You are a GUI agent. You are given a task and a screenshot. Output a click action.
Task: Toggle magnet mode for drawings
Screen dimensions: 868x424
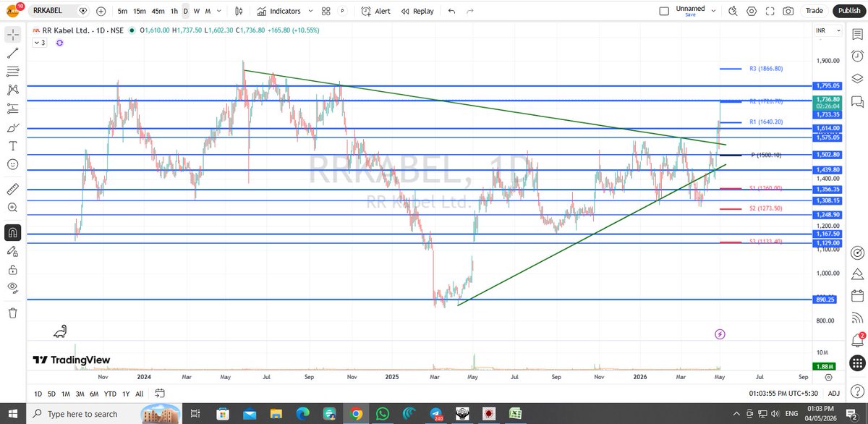[x=12, y=232]
